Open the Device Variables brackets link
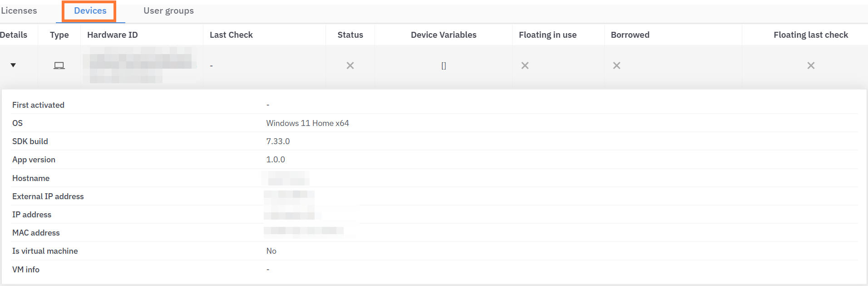The image size is (868, 286). 444,65
